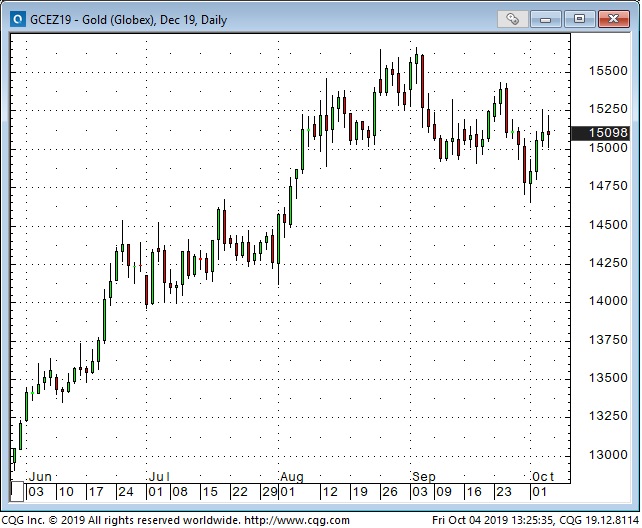Click the September 09 date marker
The width and height of the screenshot is (642, 528).
point(443,492)
